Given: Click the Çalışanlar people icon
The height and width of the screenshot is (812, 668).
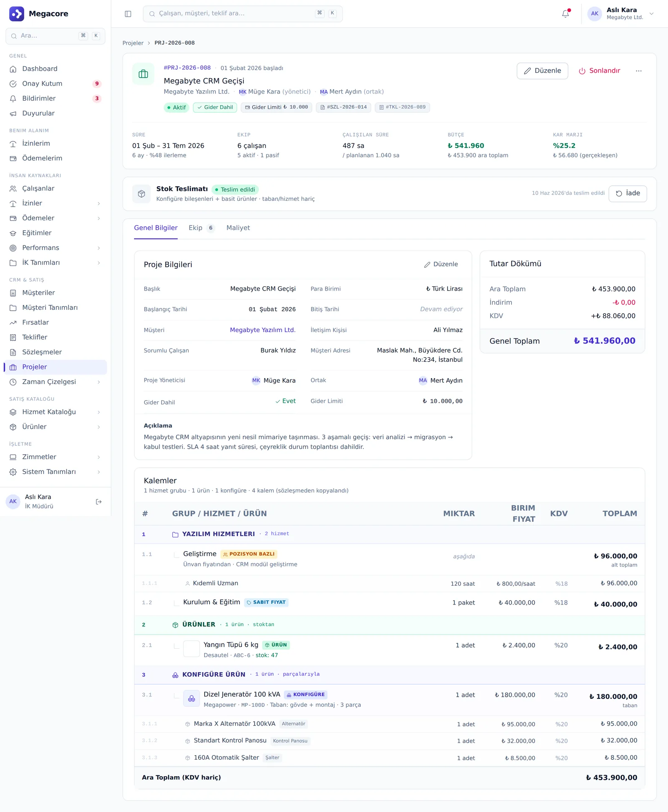Looking at the screenshot, I should point(13,189).
